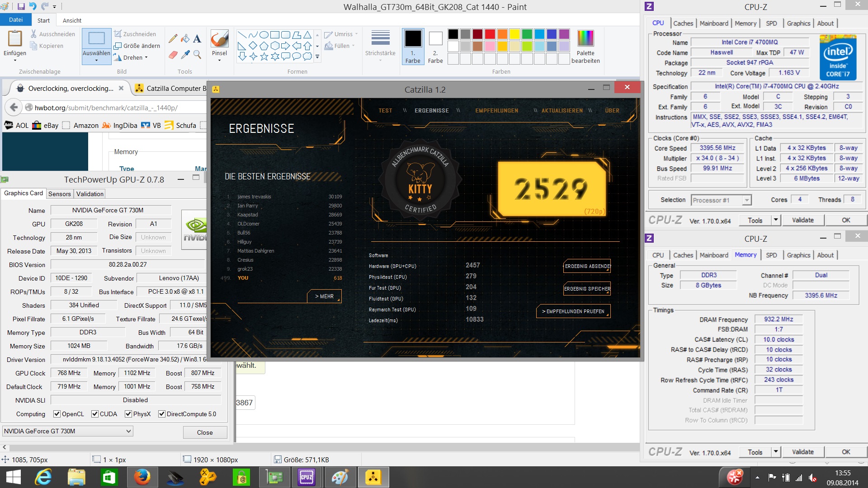Viewport: 868px width, 488px height.
Task: Choose the Triangle shape in Formen gallery
Action: pyautogui.click(x=307, y=35)
